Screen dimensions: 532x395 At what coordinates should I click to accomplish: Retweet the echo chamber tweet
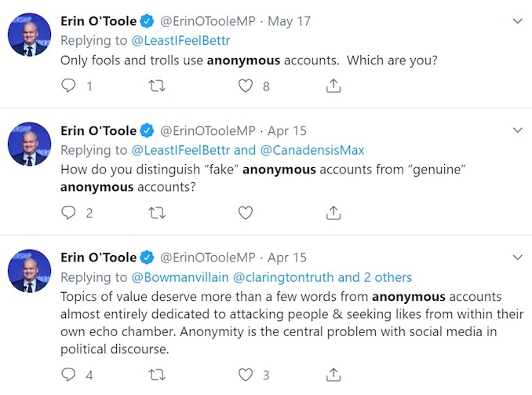(157, 375)
